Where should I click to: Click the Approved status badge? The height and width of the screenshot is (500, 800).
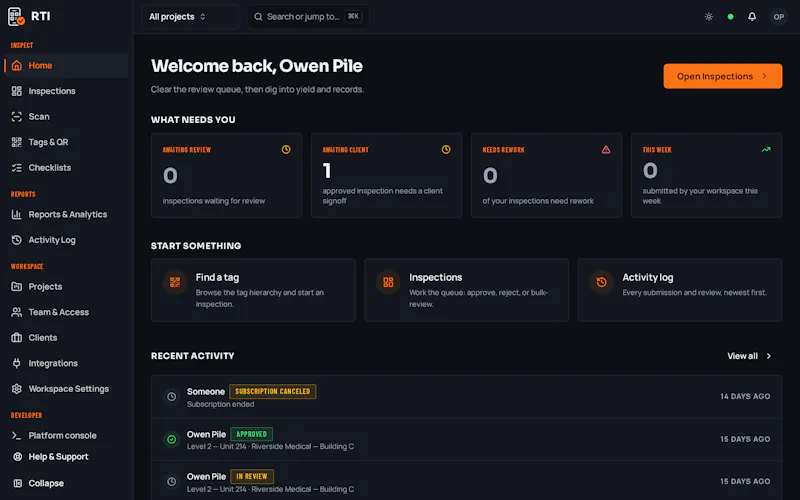252,434
